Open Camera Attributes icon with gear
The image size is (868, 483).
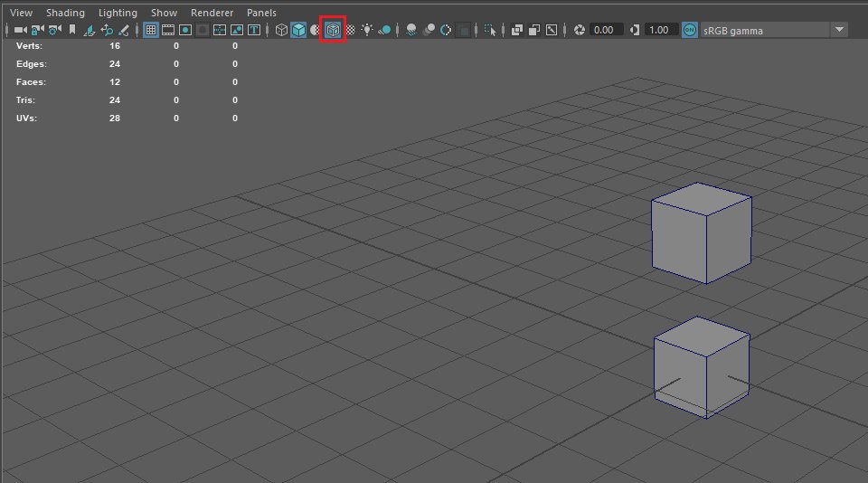[55, 30]
